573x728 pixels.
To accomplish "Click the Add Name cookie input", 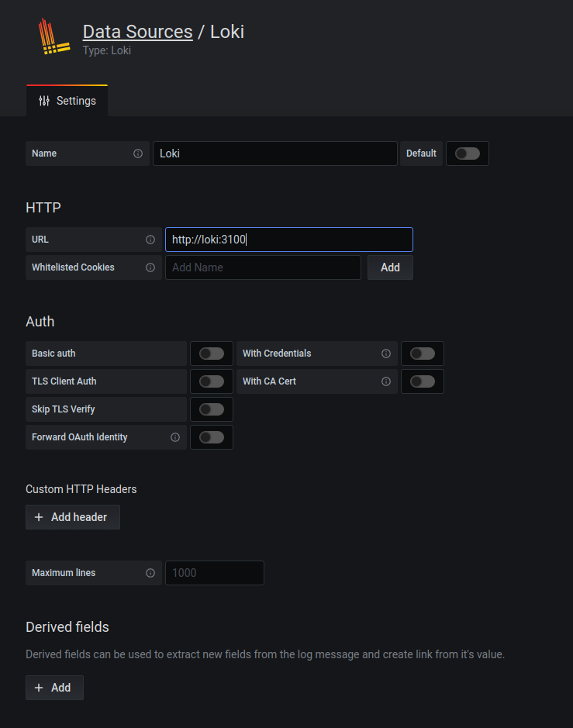I will coord(264,267).
